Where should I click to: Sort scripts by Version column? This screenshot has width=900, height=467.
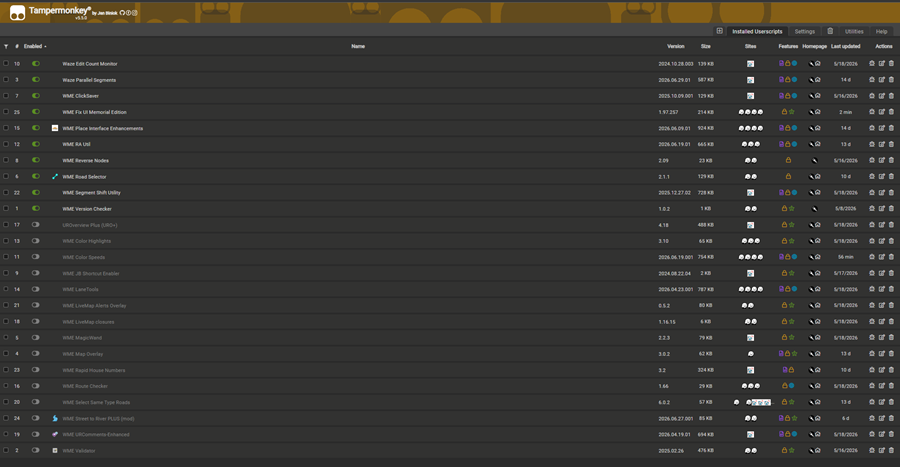676,46
